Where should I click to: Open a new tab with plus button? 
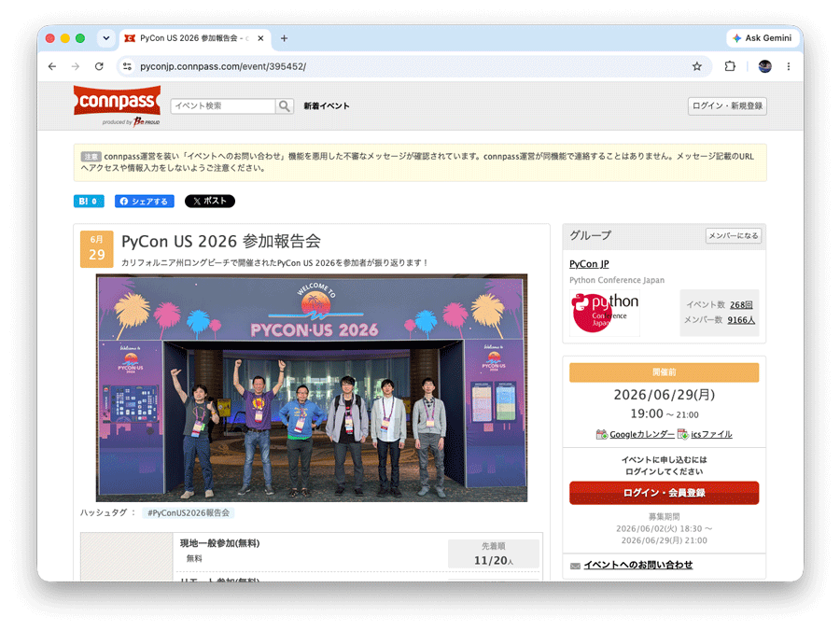click(x=284, y=38)
